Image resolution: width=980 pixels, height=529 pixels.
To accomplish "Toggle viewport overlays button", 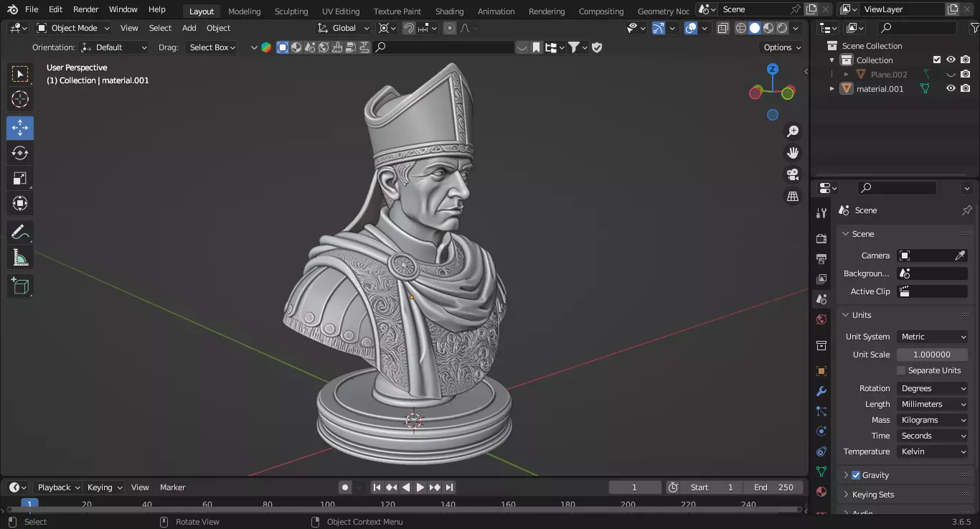I will pyautogui.click(x=691, y=28).
